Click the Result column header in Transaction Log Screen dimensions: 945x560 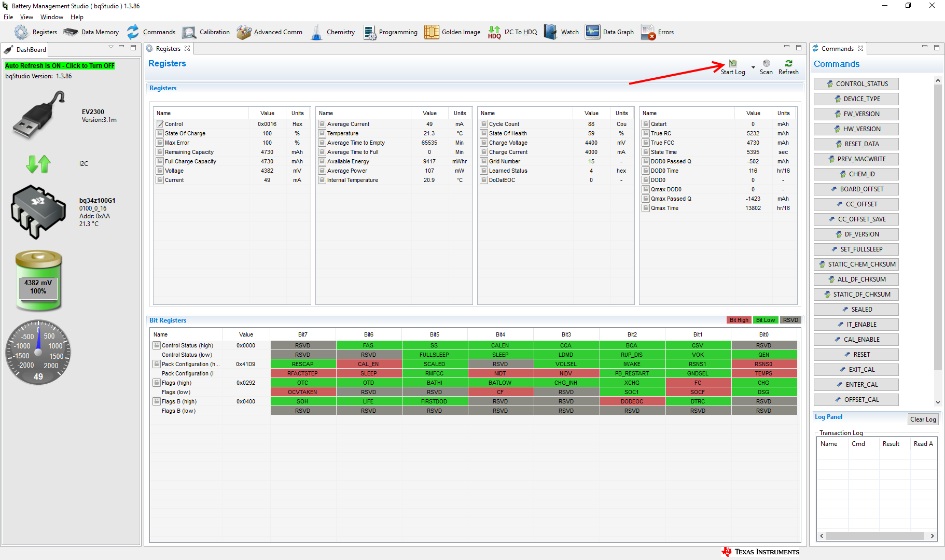click(895, 444)
